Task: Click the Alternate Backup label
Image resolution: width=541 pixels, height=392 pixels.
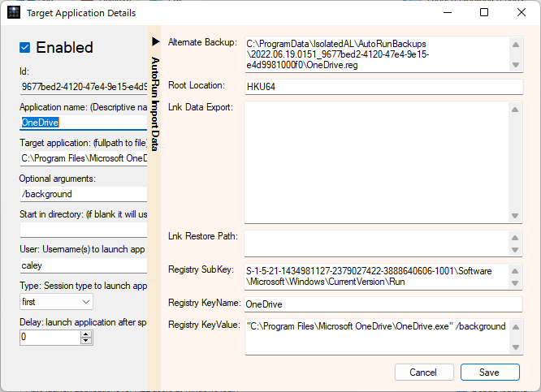Action: tap(202, 42)
